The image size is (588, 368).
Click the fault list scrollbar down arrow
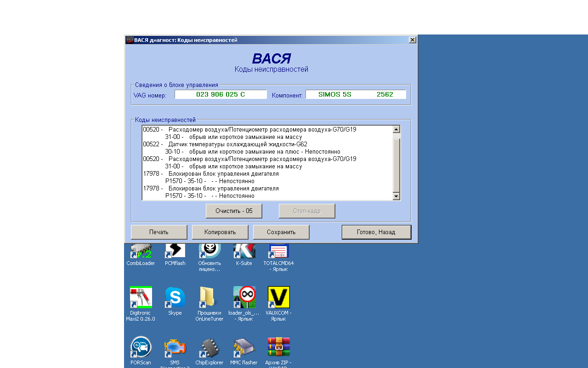click(x=396, y=197)
